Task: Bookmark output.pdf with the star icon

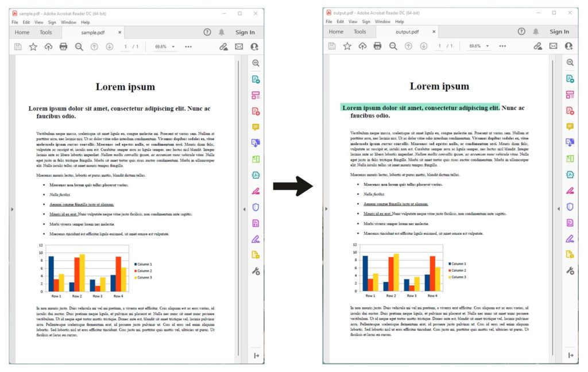Action: (x=347, y=46)
